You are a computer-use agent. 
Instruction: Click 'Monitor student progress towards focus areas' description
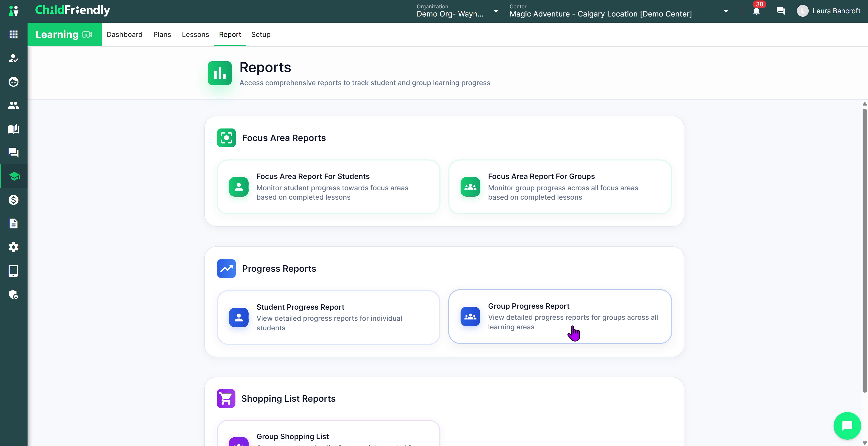pyautogui.click(x=332, y=192)
